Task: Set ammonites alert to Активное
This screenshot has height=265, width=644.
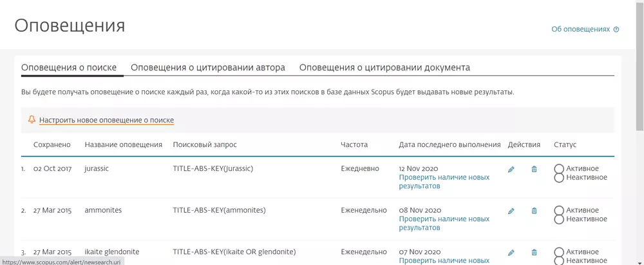Action: [559, 210]
